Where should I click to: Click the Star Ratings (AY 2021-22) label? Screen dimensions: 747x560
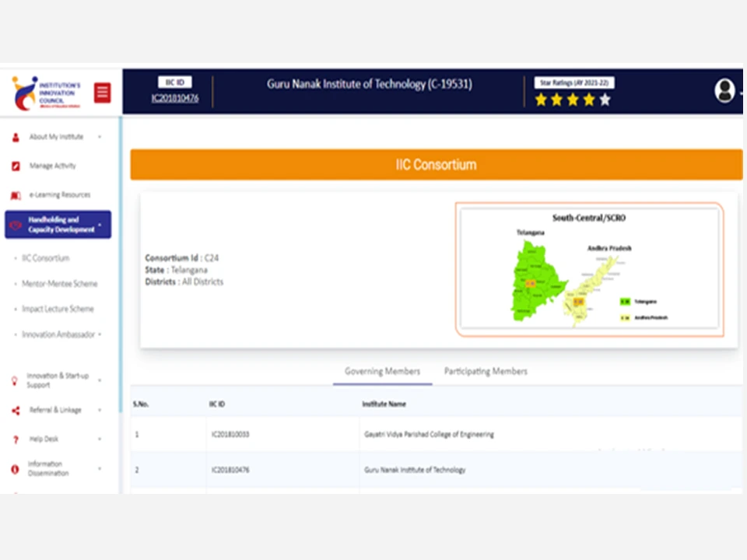(x=574, y=83)
